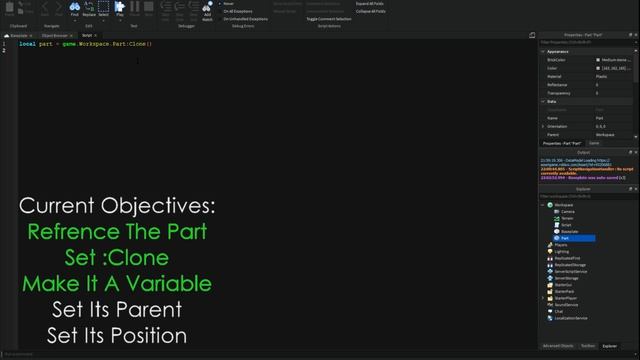Screen dimensions: 640x360
Task: Click the Transparency property value
Action: pos(613,93)
